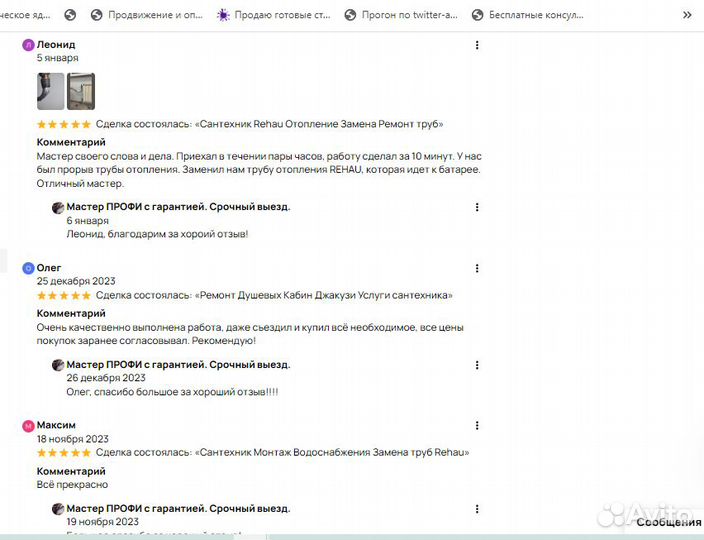Screen dimensions: 704x540
Task: Open the «Прогон по twitter-а...» bookmark
Action: (x=400, y=15)
